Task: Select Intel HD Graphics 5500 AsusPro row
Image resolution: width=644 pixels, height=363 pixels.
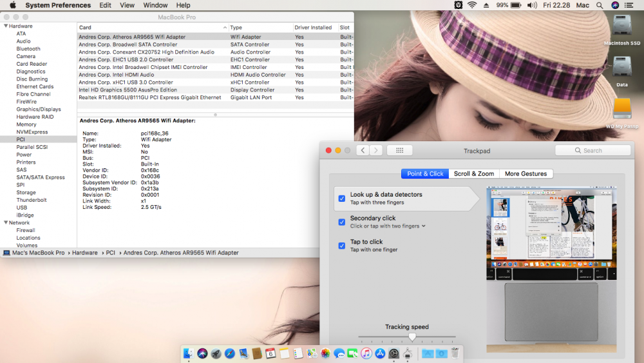Action: coord(215,90)
